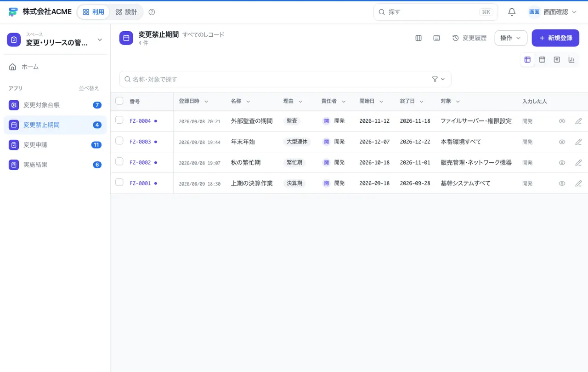
Task: Open 変更履歴 change history
Action: [x=469, y=38]
